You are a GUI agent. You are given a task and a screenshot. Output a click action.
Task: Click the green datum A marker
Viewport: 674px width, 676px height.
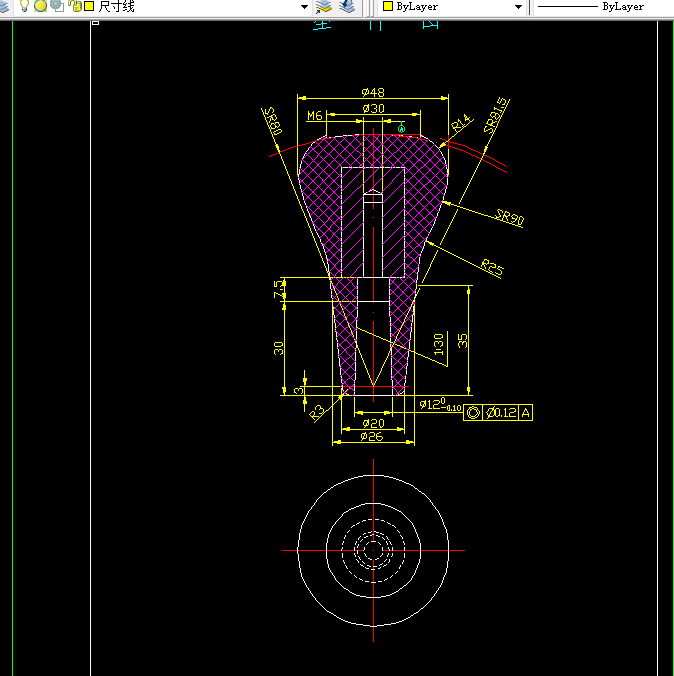click(401, 128)
